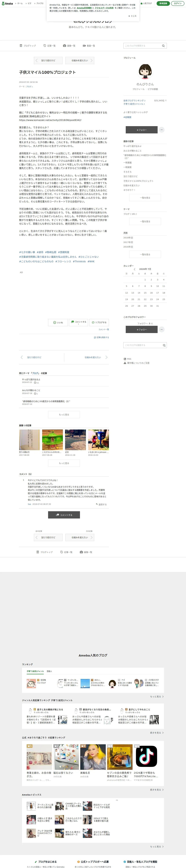Open the 人気ブログ link in the header

(146, 3)
